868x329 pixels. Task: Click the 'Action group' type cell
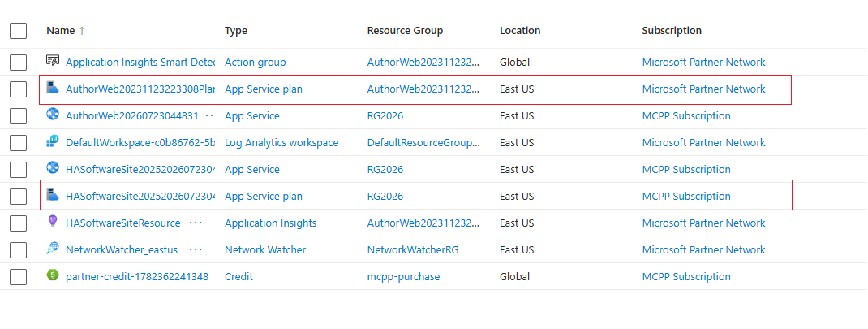click(x=256, y=62)
